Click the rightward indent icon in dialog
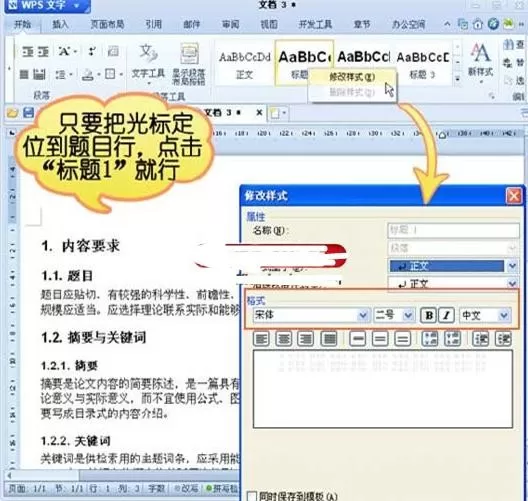Screen dimensions: 528x501 503,339
